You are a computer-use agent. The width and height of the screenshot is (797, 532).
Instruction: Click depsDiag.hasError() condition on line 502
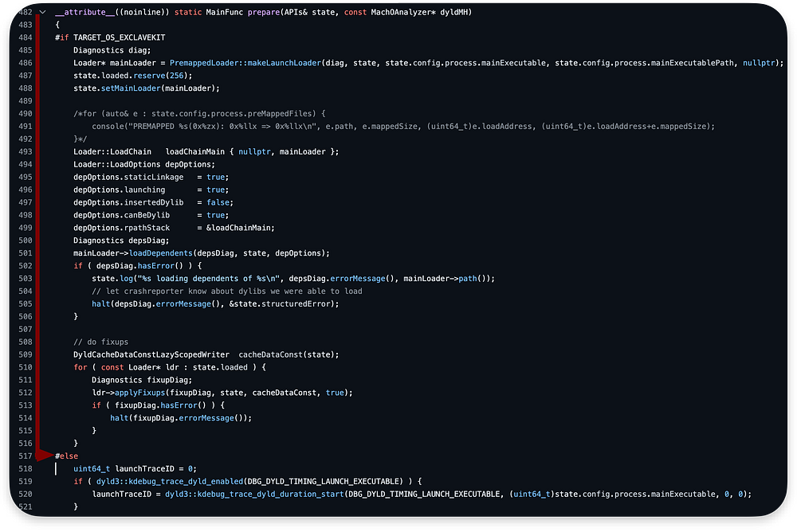tap(139, 266)
